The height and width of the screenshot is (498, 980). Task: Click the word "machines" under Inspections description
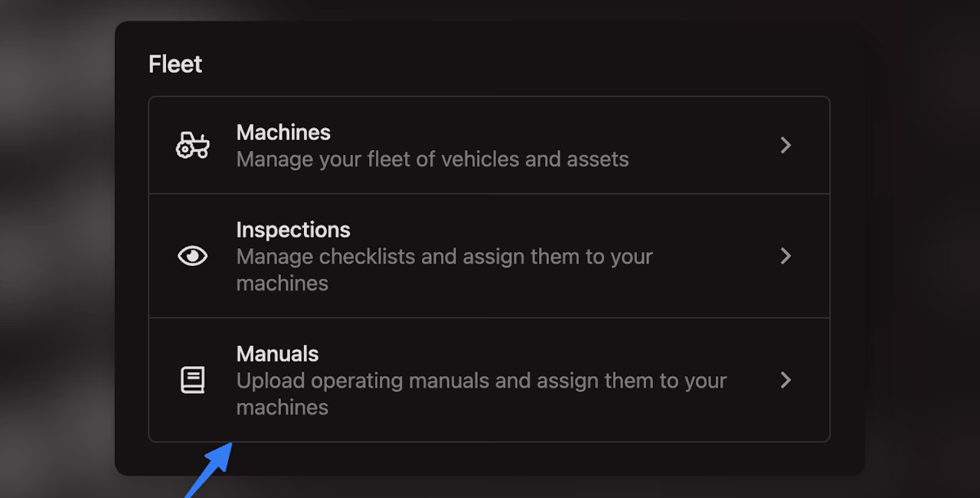(283, 283)
